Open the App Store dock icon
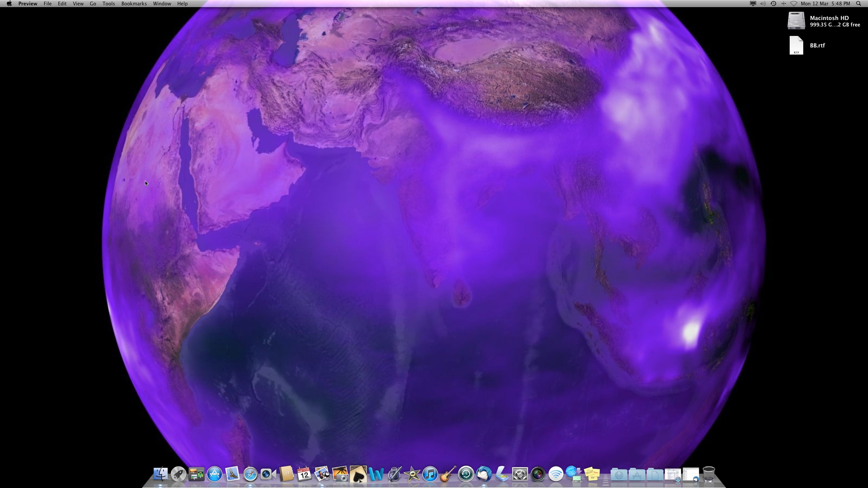This screenshot has width=868, height=488. pos(214,474)
